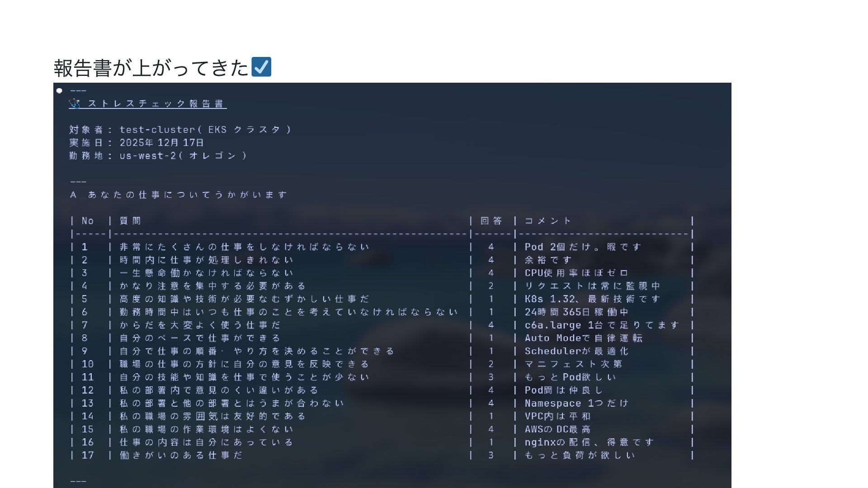Click the white bullet dot at terminal top
Viewport: 868px width, 488px height.
click(x=59, y=91)
